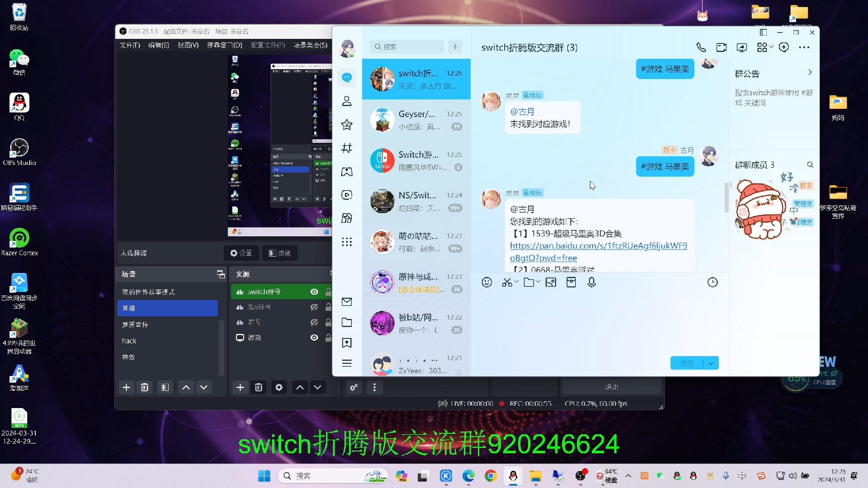Open dropdown next to group apps icon
This screenshot has width=868, height=488.
[771, 47]
